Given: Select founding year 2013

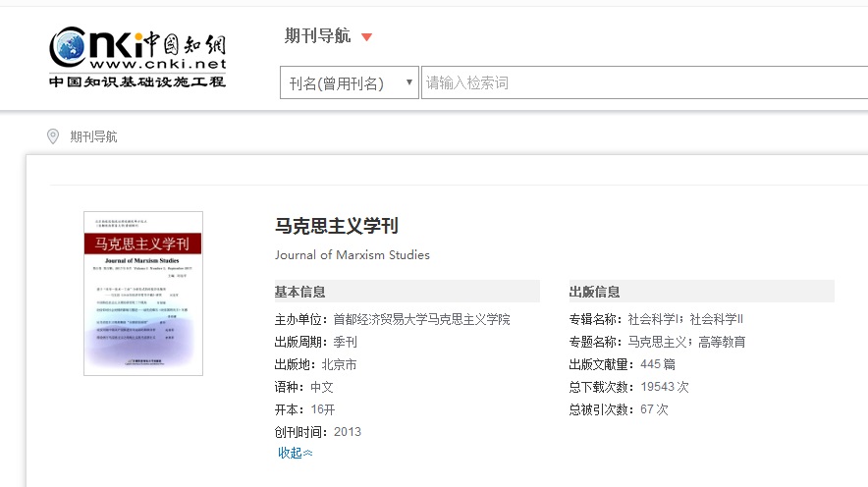Looking at the screenshot, I should (347, 432).
